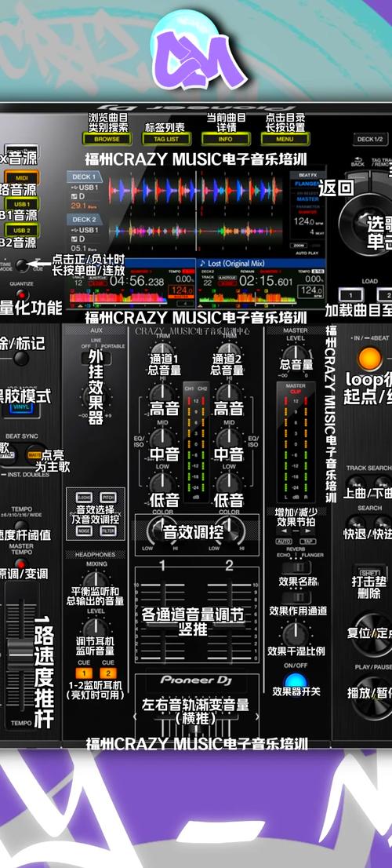Adjust the channel 1 MID EQ knob
392x868 pixels.
164,439
